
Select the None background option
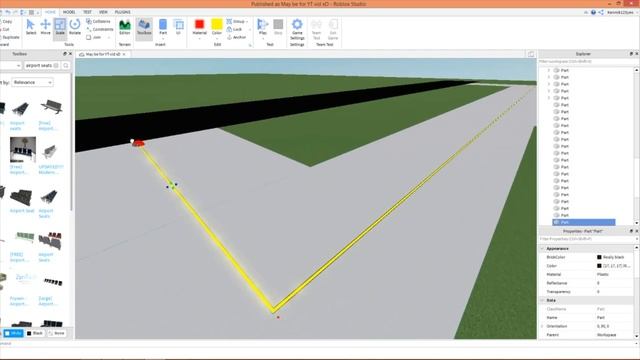(x=56, y=333)
